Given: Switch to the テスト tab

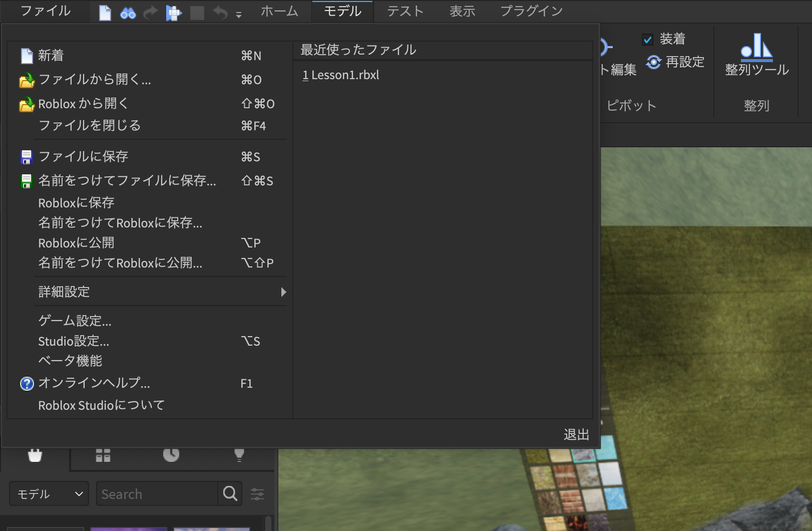Looking at the screenshot, I should coord(405,11).
